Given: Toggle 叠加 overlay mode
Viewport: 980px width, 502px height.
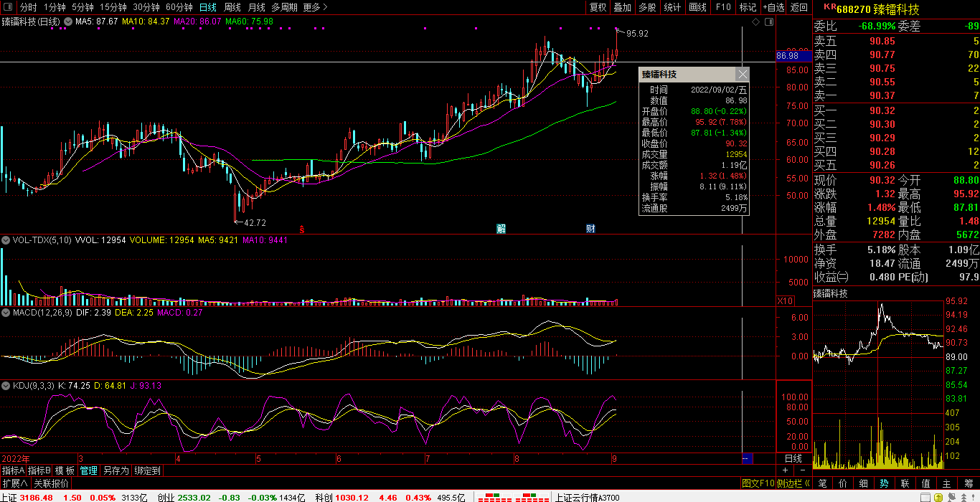Looking at the screenshot, I should coord(622,7).
